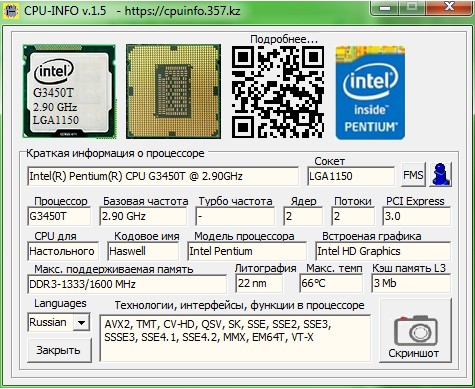Click the Процессор field showing G3450T
Screen dimensions: 475x389
(59, 216)
